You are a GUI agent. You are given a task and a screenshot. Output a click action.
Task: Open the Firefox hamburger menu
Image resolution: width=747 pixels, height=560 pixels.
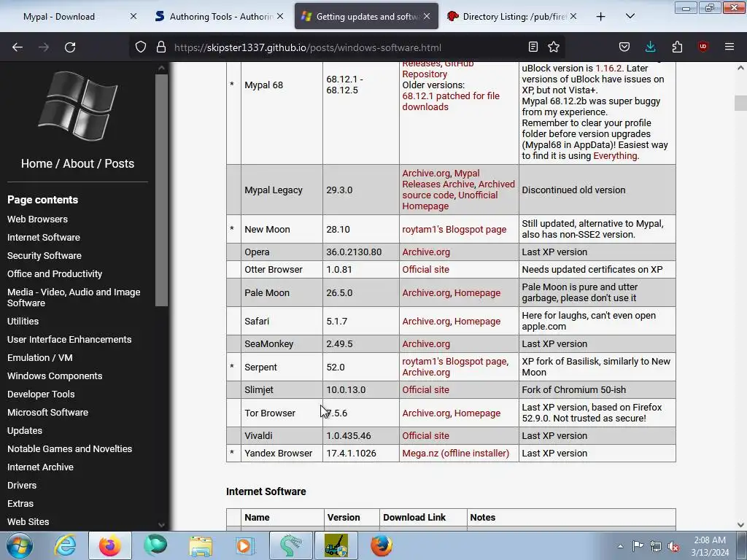(729, 47)
